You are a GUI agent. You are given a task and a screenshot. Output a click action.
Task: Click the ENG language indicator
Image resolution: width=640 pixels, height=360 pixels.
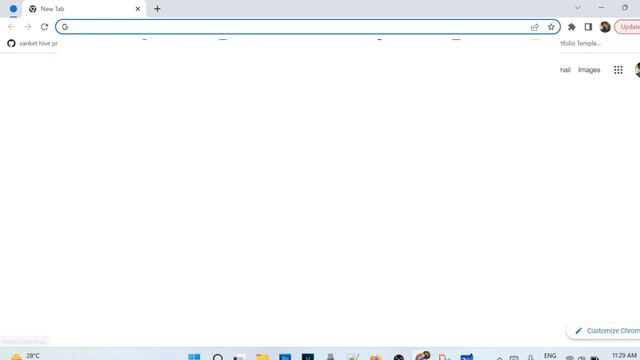click(550, 356)
